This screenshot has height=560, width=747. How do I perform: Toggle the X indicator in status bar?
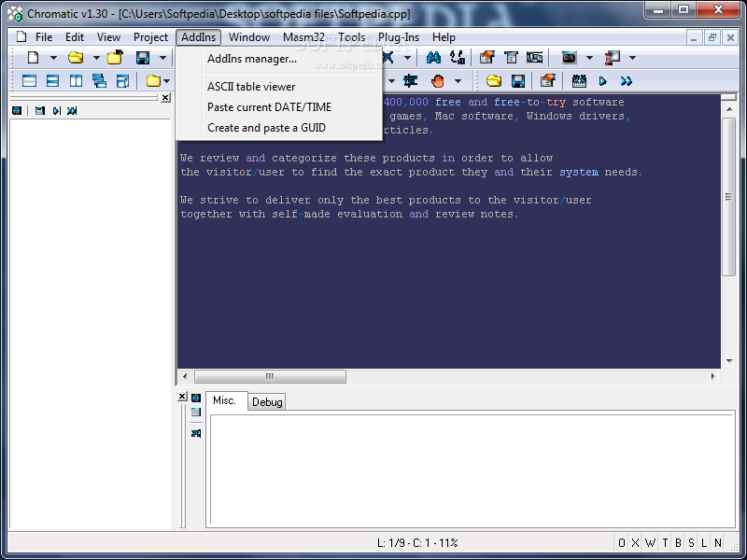pos(636,543)
